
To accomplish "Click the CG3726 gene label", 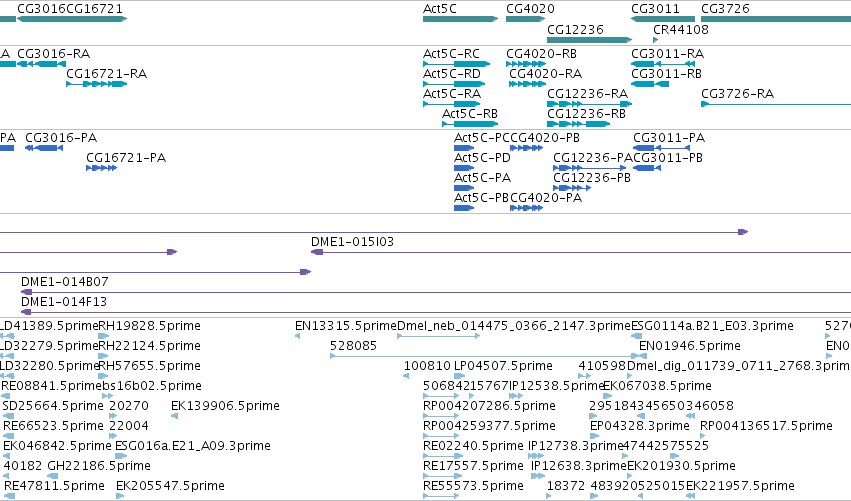I will 725,9.
